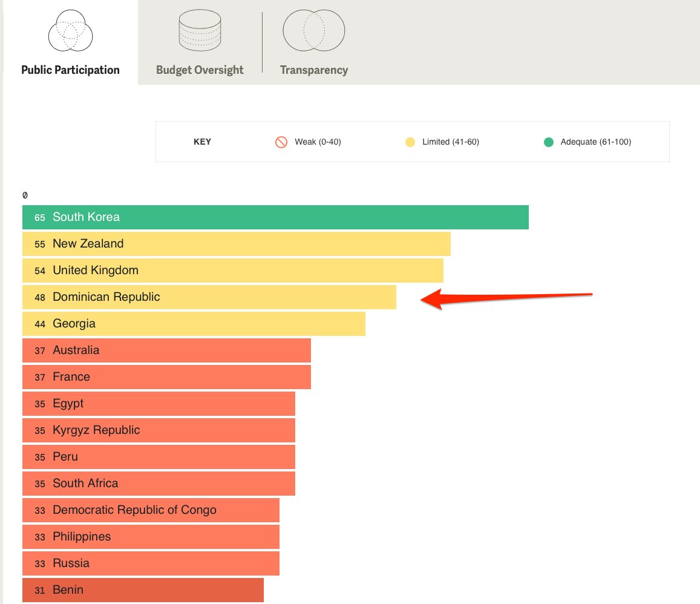700x604 pixels.
Task: Click the Transparency two-circle icon
Action: [314, 30]
